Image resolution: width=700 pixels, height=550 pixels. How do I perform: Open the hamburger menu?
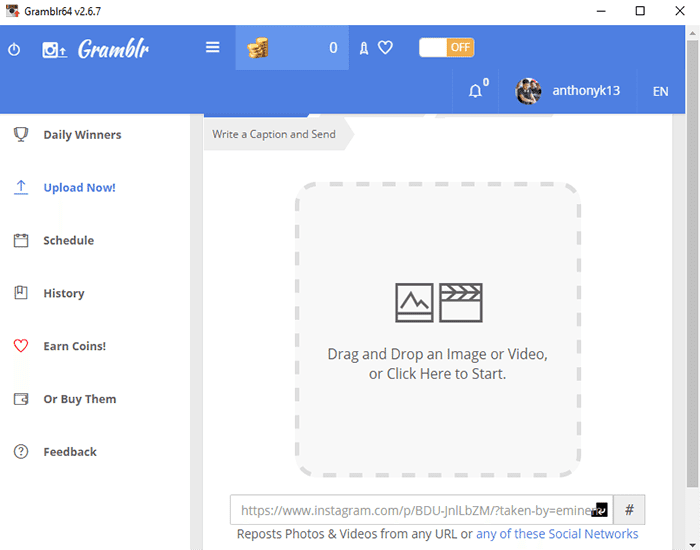(x=212, y=47)
